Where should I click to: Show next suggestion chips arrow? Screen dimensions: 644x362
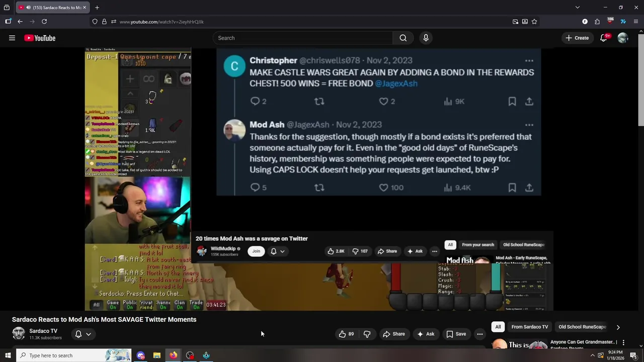618,327
